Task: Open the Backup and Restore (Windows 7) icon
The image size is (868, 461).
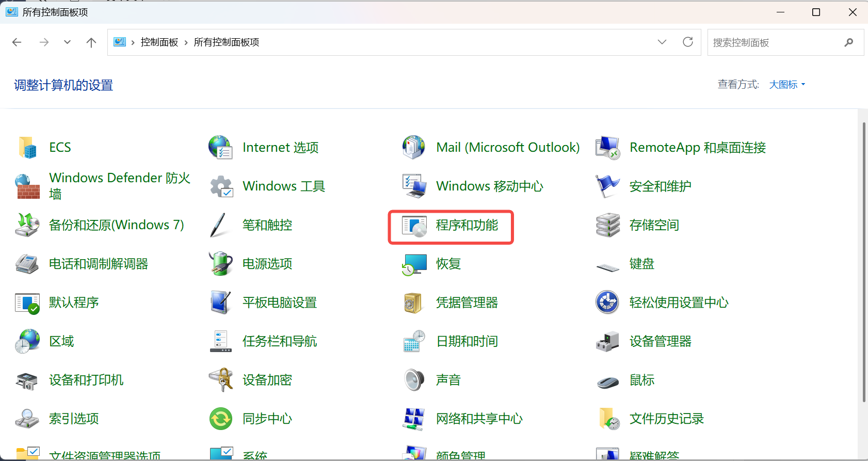Action: (x=28, y=225)
